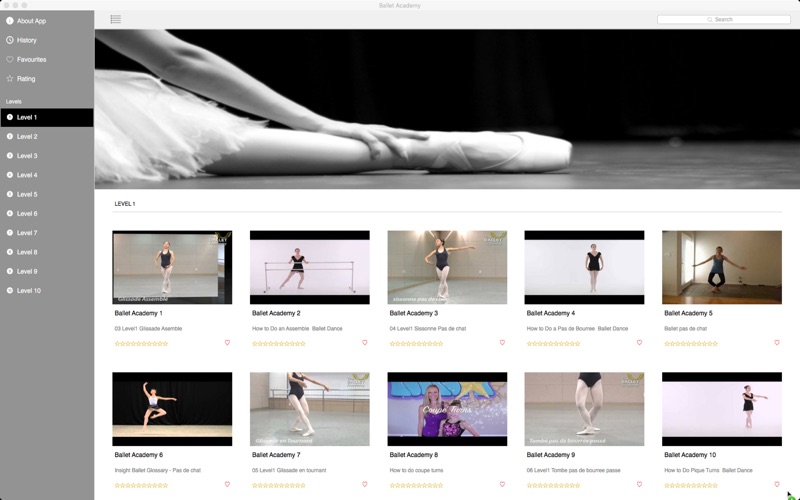Set star rating for Ballet Academy 3
The width and height of the screenshot is (800, 500).
416,344
